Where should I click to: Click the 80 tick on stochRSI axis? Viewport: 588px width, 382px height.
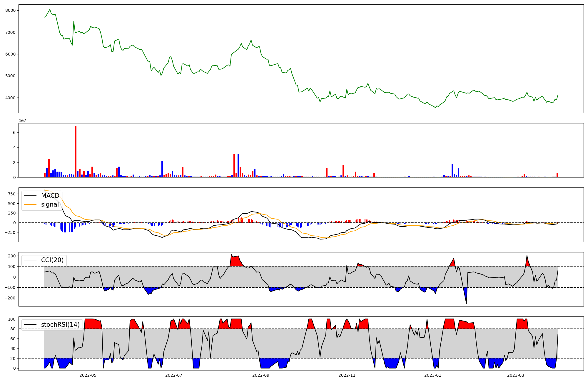[x=13, y=329]
